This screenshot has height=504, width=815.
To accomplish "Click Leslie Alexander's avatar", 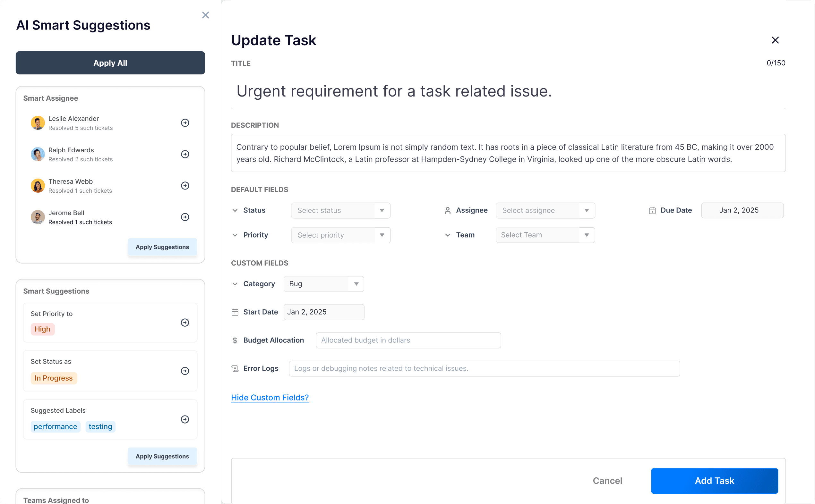I will [38, 123].
